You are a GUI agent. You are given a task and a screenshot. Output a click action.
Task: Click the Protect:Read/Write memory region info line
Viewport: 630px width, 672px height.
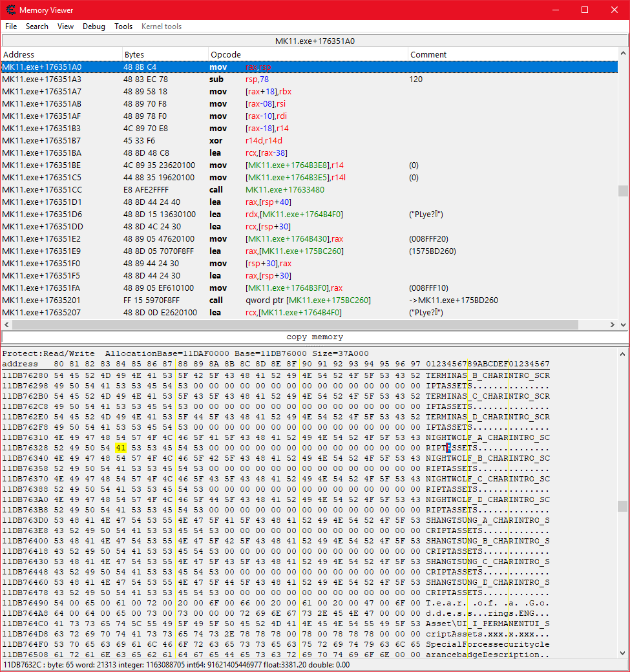click(x=185, y=353)
